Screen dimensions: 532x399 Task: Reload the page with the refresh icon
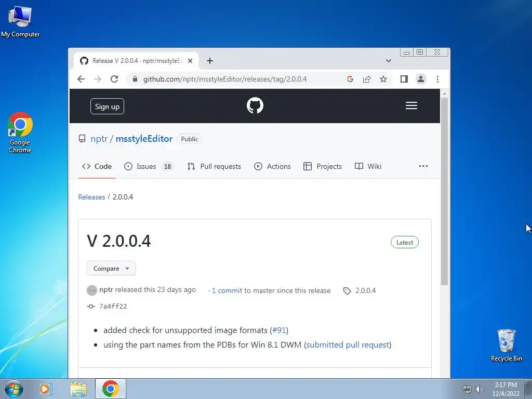point(114,79)
